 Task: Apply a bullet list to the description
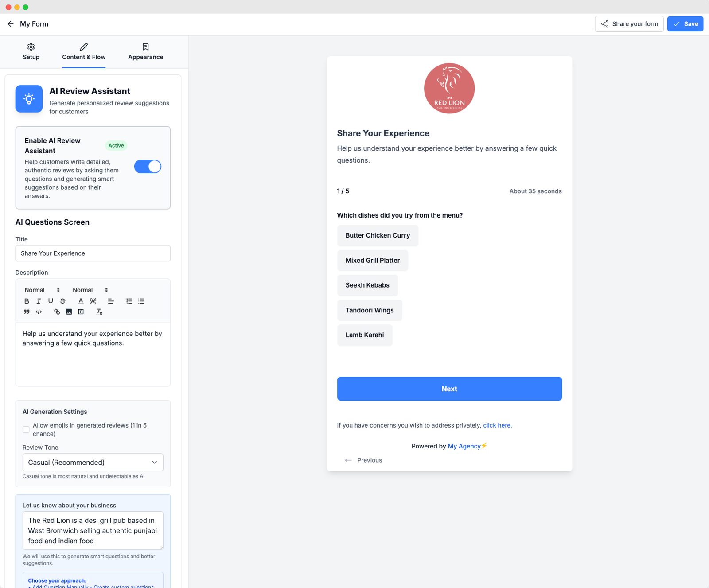click(141, 301)
